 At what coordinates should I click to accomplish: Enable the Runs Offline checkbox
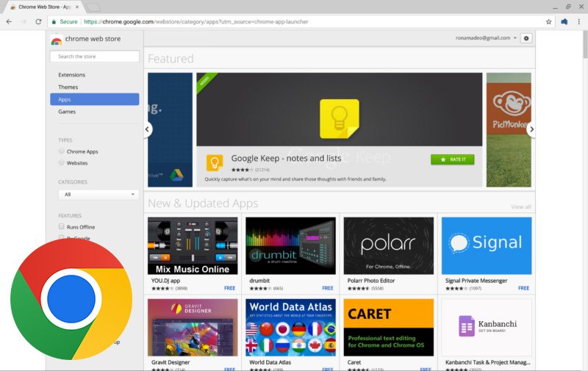pos(62,226)
